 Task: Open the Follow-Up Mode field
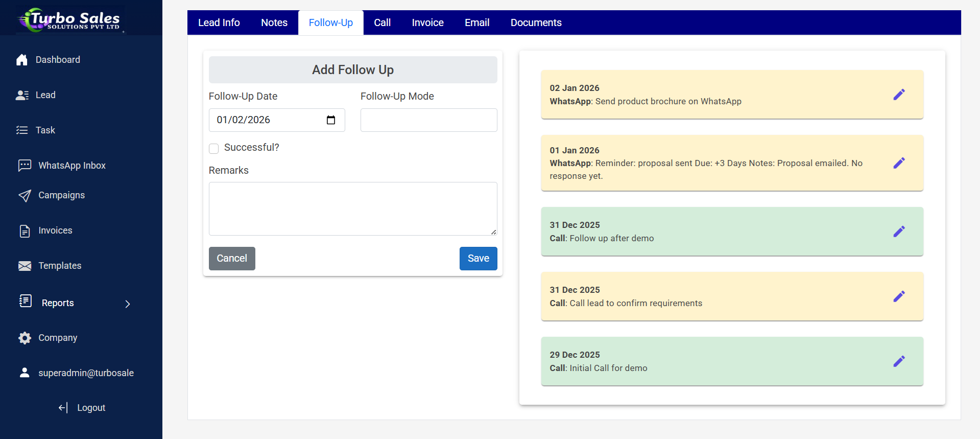coord(428,120)
